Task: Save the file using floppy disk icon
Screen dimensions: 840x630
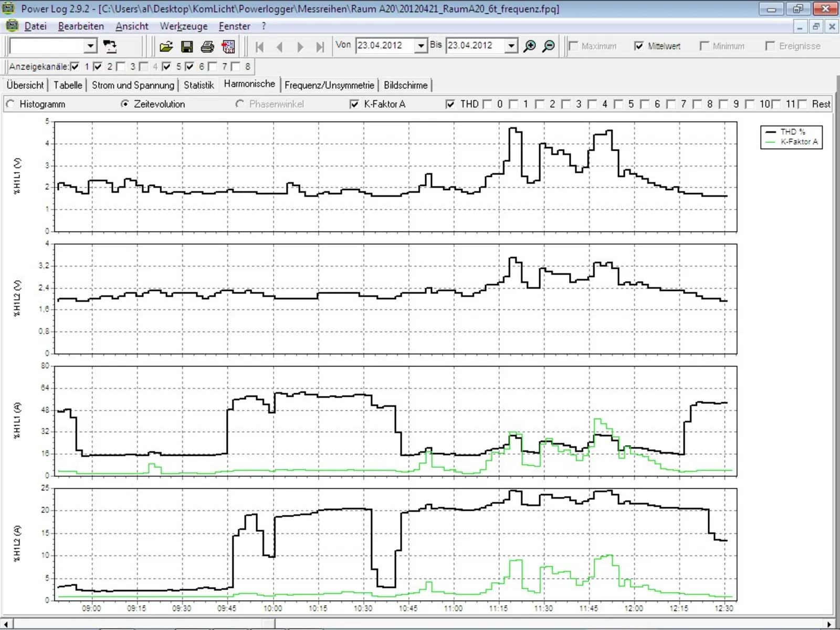Action: (x=186, y=47)
